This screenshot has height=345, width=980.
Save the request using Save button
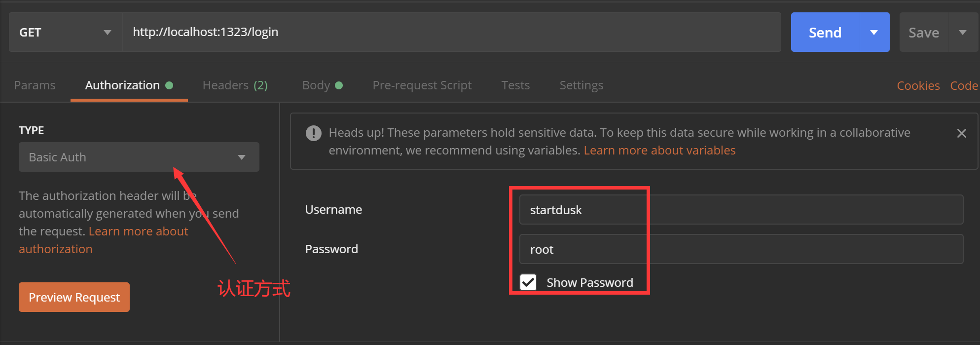coord(924,33)
